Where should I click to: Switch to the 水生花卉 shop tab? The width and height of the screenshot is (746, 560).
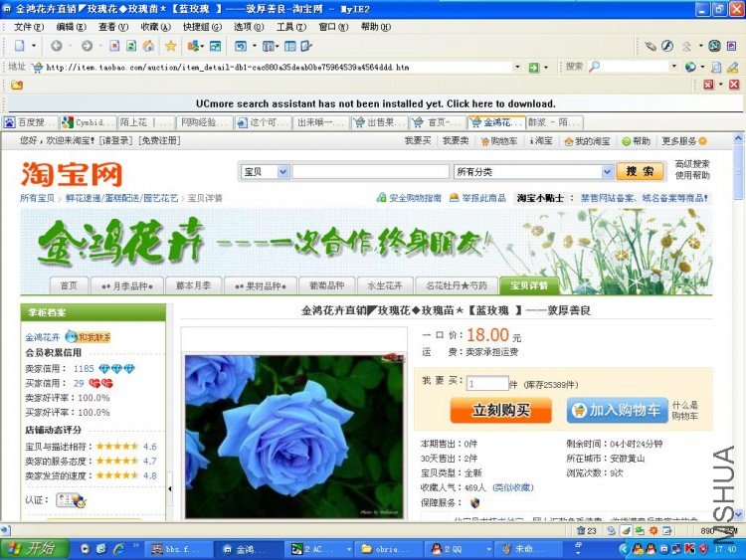click(384, 285)
